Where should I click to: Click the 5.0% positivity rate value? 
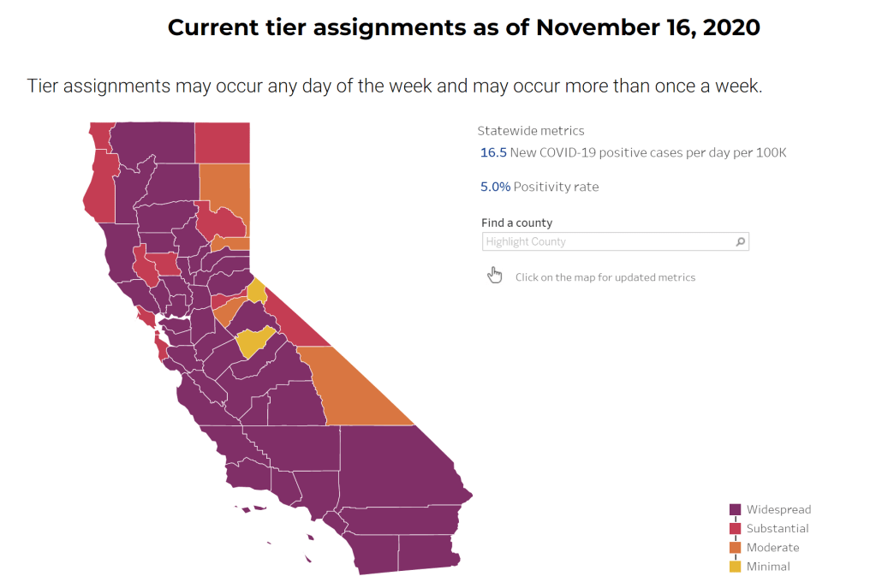[x=495, y=187]
